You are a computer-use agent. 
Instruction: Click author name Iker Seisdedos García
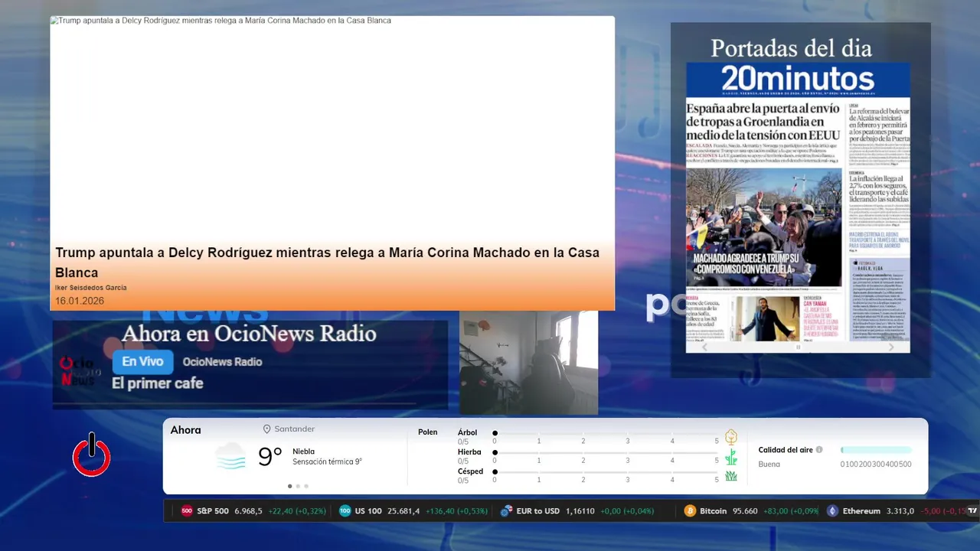point(90,288)
